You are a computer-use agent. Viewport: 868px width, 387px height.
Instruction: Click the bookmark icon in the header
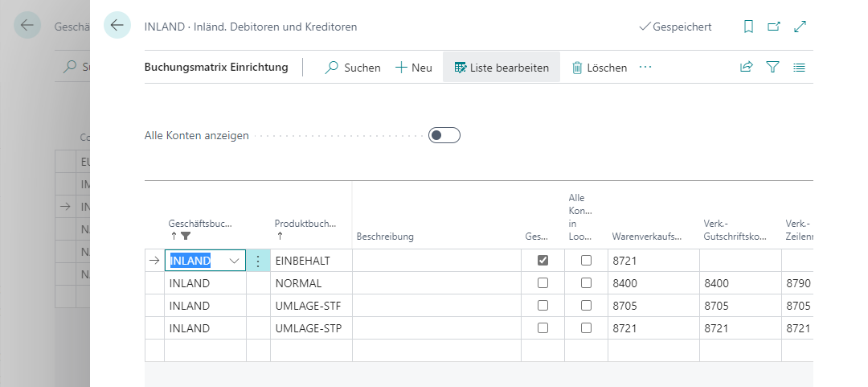[x=748, y=27]
